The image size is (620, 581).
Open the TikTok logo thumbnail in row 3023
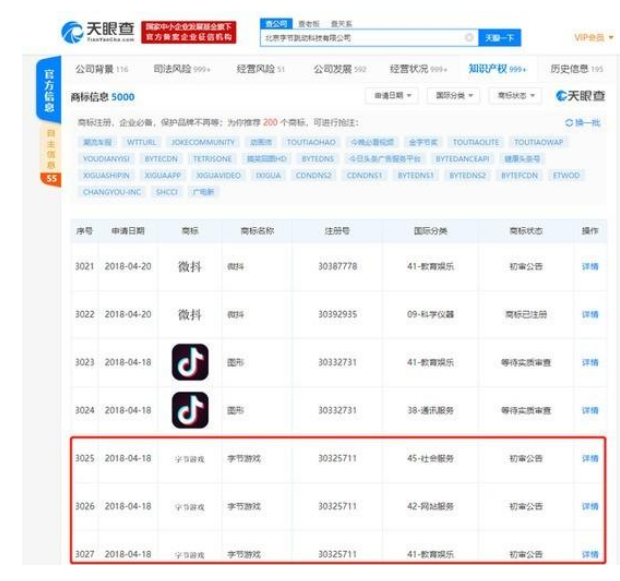pos(190,362)
